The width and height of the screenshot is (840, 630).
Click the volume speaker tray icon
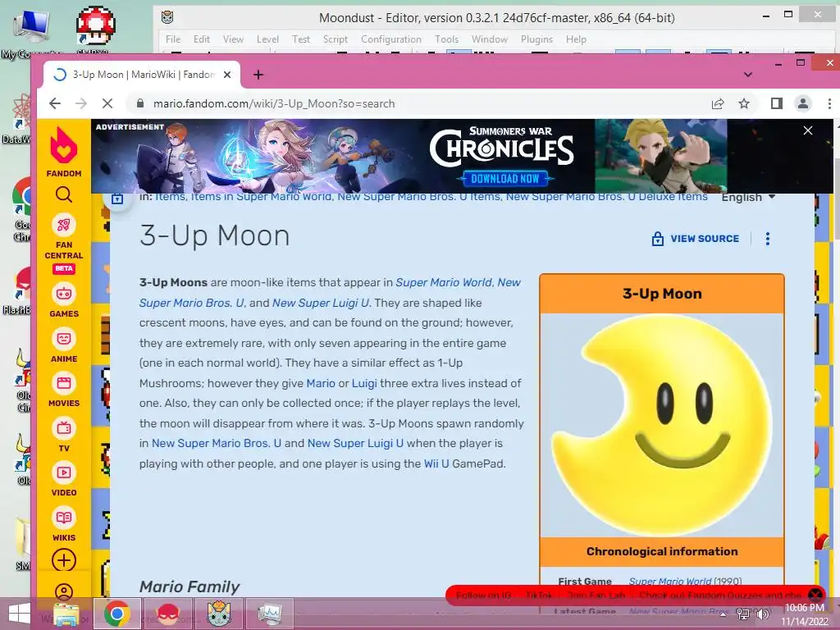[x=763, y=614]
